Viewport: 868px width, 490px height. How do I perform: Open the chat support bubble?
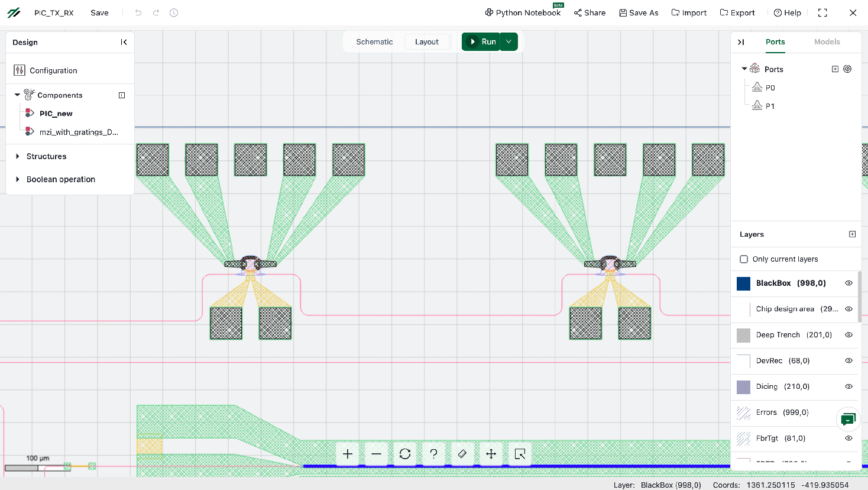coord(848,420)
